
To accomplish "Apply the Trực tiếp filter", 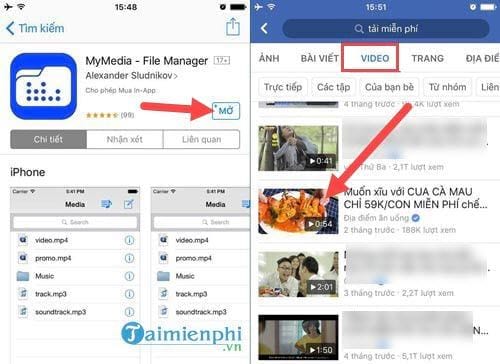I will pyautogui.click(x=283, y=87).
